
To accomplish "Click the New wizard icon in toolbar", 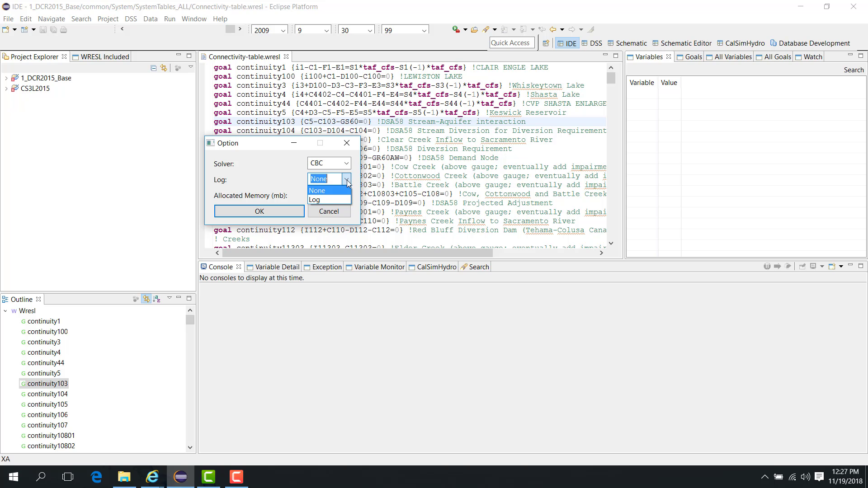I will click(6, 30).
